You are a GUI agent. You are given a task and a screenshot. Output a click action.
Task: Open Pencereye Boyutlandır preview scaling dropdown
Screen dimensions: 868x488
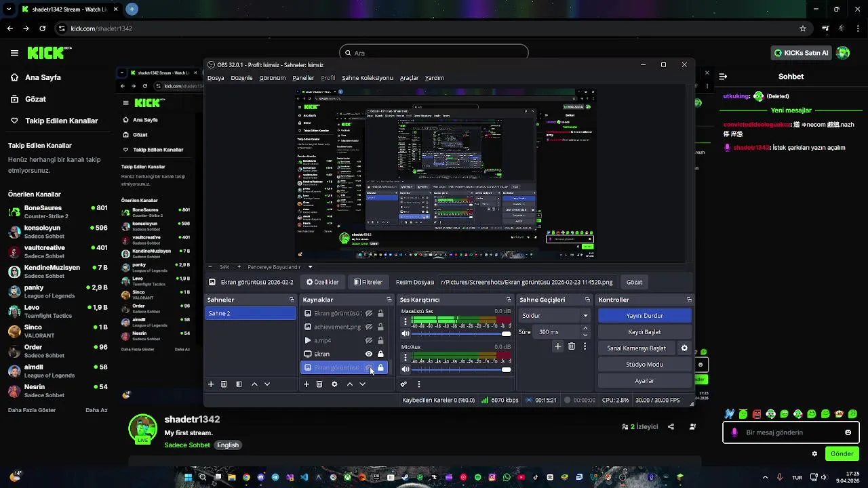[x=279, y=267]
